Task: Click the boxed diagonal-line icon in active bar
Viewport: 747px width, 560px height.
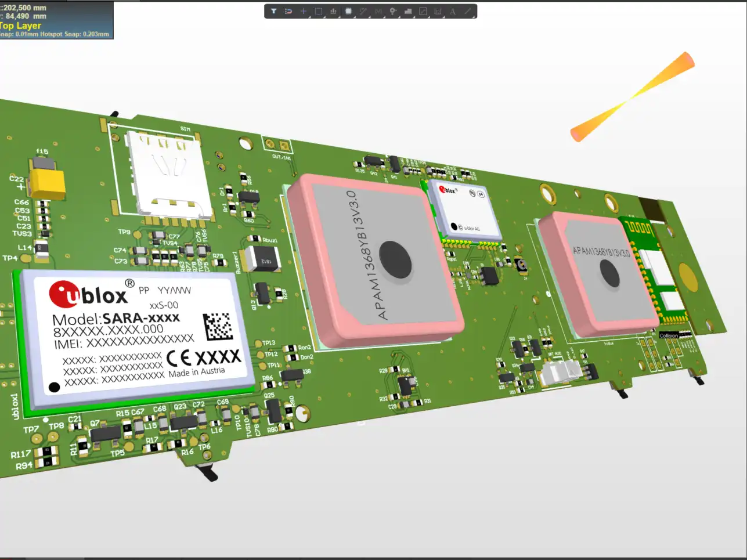Action: coord(423,11)
